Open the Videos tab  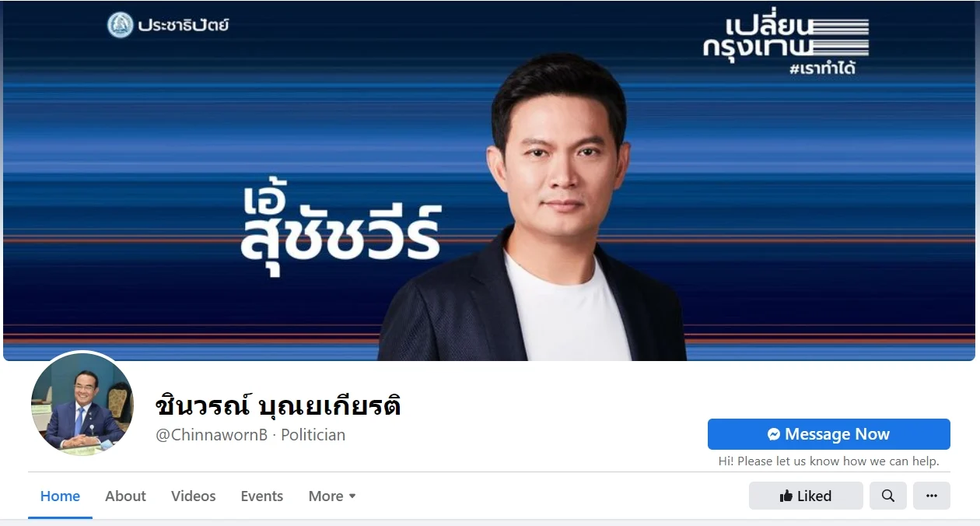click(194, 496)
